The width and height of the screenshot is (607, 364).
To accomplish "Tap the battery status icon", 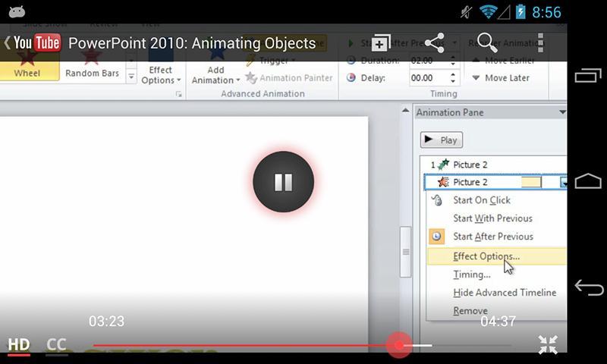I will 521,12.
